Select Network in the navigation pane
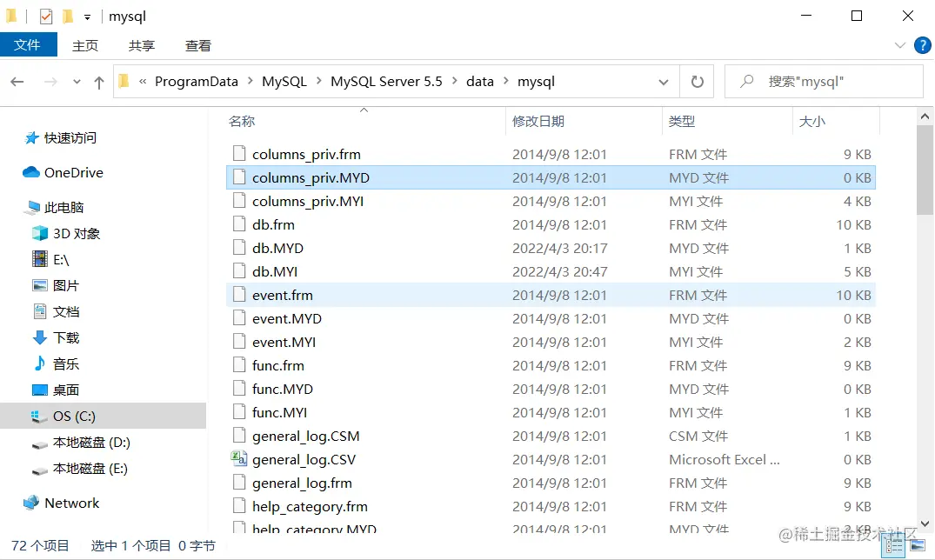Viewport: 935px width, 560px height. click(72, 503)
